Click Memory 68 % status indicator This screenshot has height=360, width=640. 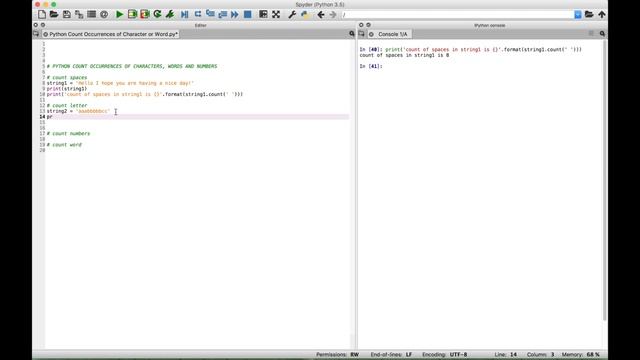[580, 355]
